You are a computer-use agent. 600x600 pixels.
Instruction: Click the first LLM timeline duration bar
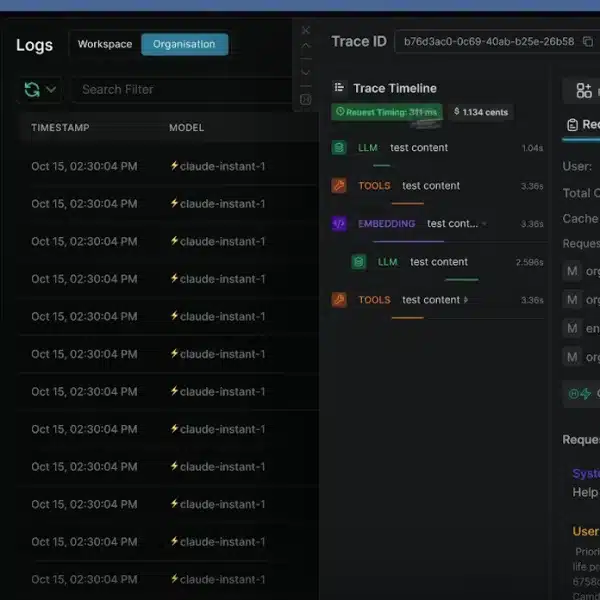382,165
